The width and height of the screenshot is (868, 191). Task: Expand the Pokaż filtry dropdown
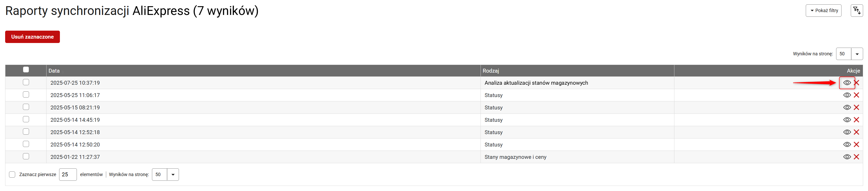coord(823,11)
